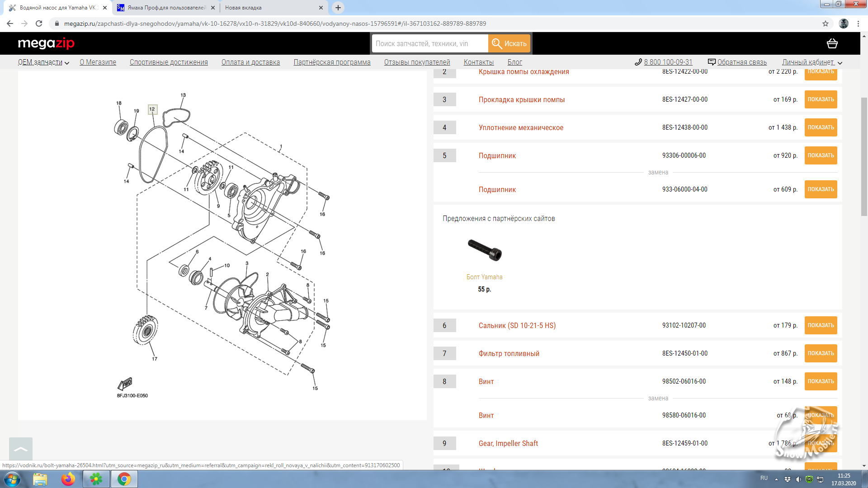Click the browser forward arrow

coord(24,23)
